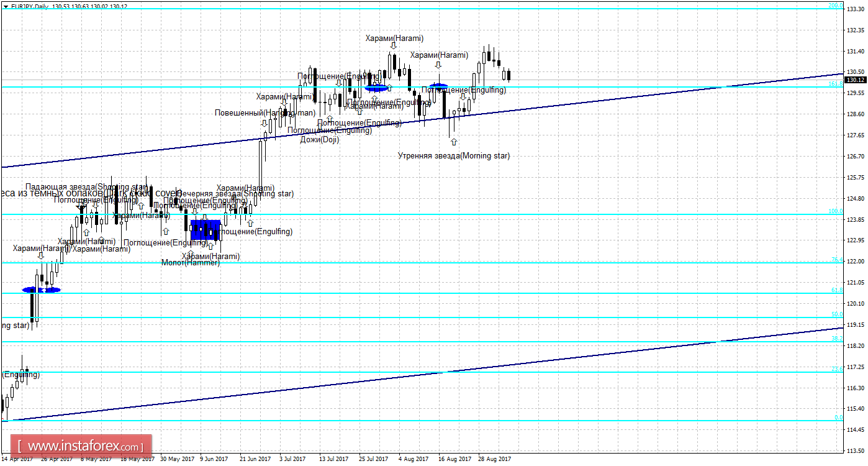Select the 38.2 Fibonacci level label
This screenshot has height=466, width=868.
click(837, 339)
